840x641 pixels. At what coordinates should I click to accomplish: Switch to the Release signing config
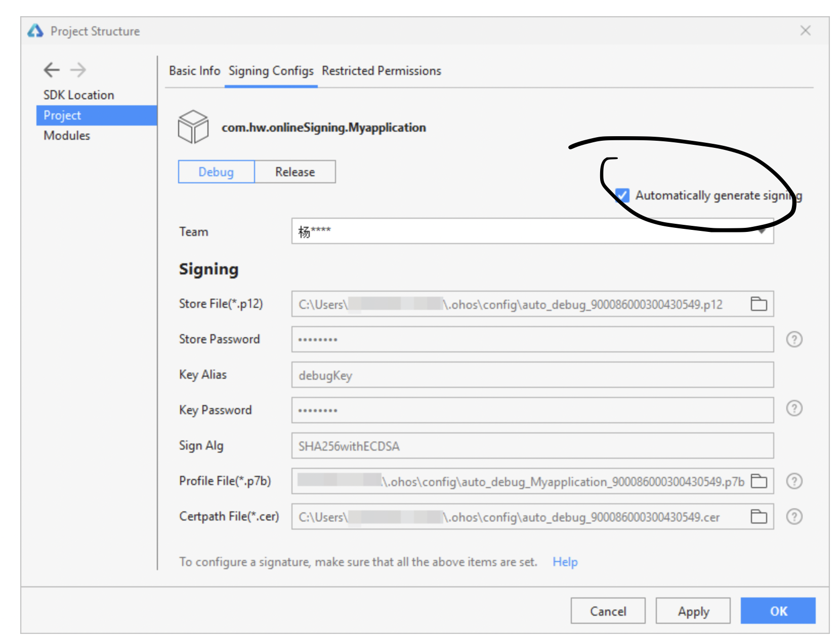pos(295,172)
